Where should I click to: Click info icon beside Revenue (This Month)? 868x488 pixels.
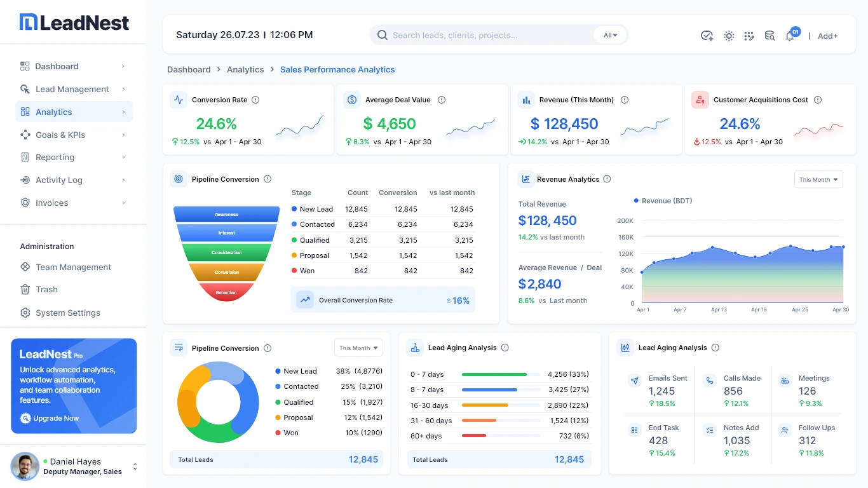click(625, 100)
